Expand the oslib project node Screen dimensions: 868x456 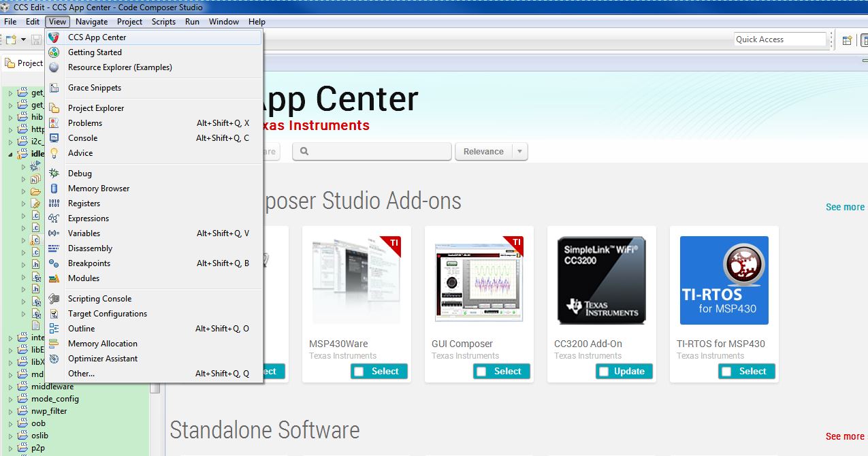click(x=10, y=436)
